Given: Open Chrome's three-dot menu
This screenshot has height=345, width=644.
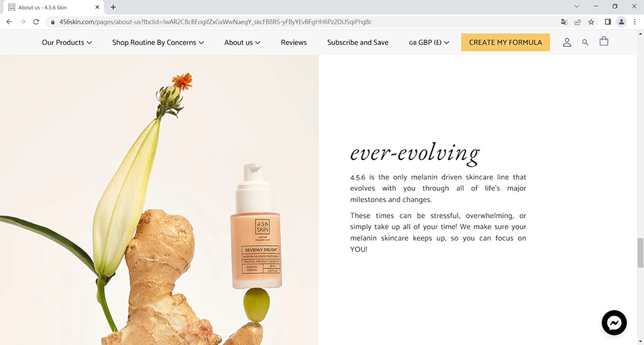Looking at the screenshot, I should tap(635, 22).
